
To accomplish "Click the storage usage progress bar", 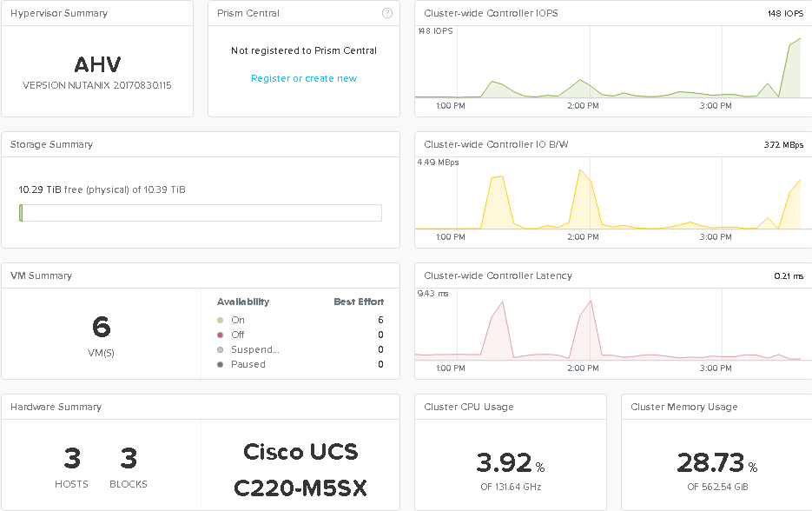I will (200, 213).
